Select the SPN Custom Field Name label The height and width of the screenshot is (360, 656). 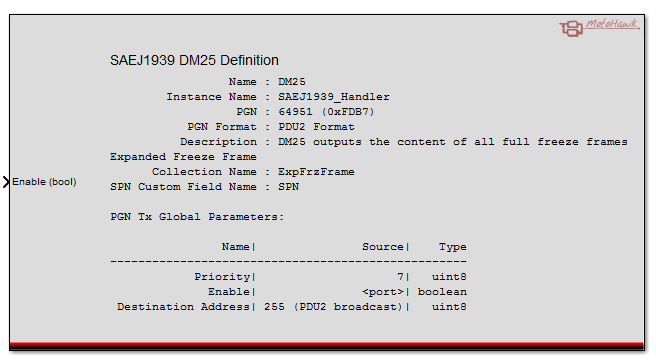[183, 187]
